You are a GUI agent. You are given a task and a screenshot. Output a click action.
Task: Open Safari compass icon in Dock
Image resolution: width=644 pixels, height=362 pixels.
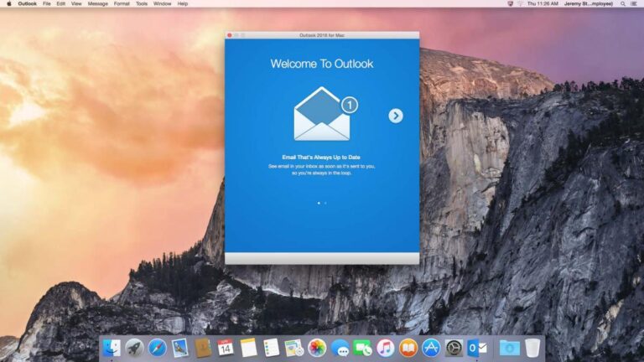(x=158, y=348)
